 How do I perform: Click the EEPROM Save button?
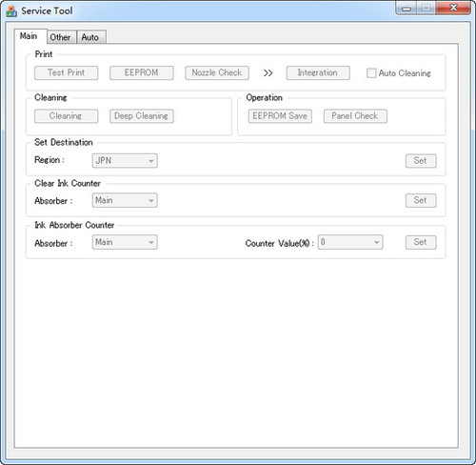(280, 116)
